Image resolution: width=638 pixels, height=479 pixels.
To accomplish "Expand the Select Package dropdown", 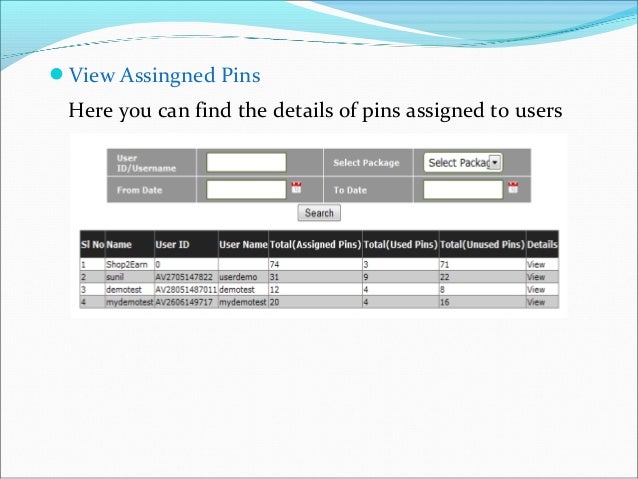I will [463, 163].
